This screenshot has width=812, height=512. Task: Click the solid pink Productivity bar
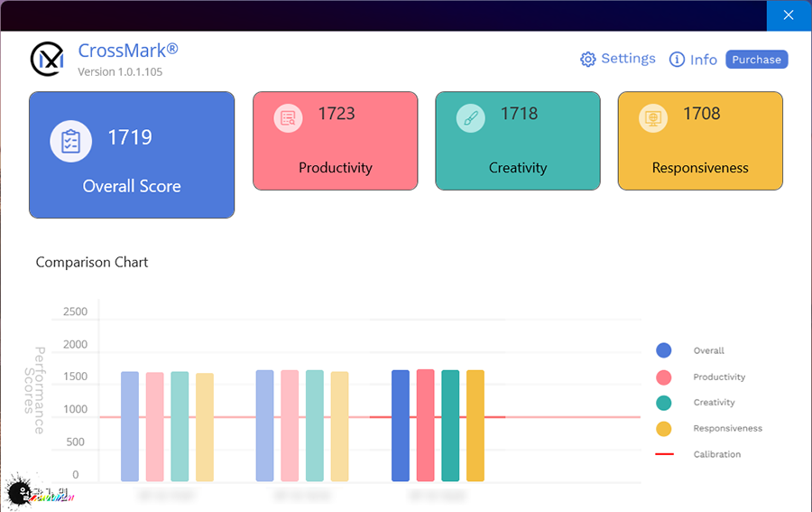pos(425,425)
